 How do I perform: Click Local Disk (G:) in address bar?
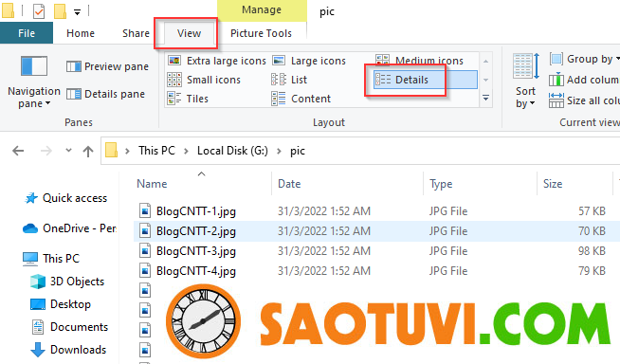(232, 151)
